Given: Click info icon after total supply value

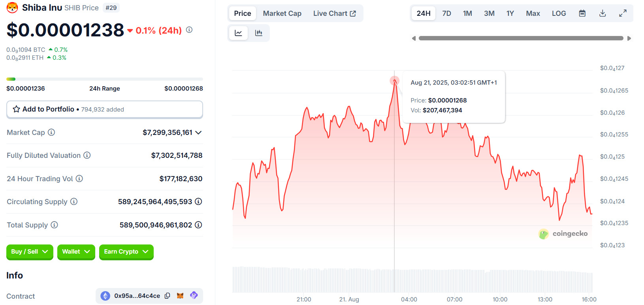Looking at the screenshot, I should click(198, 225).
